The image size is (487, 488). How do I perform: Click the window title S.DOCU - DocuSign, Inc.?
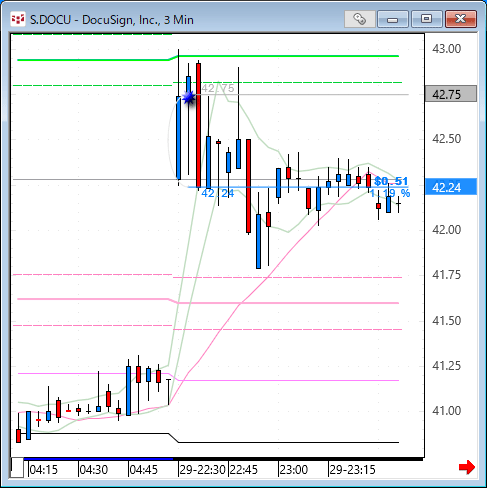coord(112,20)
